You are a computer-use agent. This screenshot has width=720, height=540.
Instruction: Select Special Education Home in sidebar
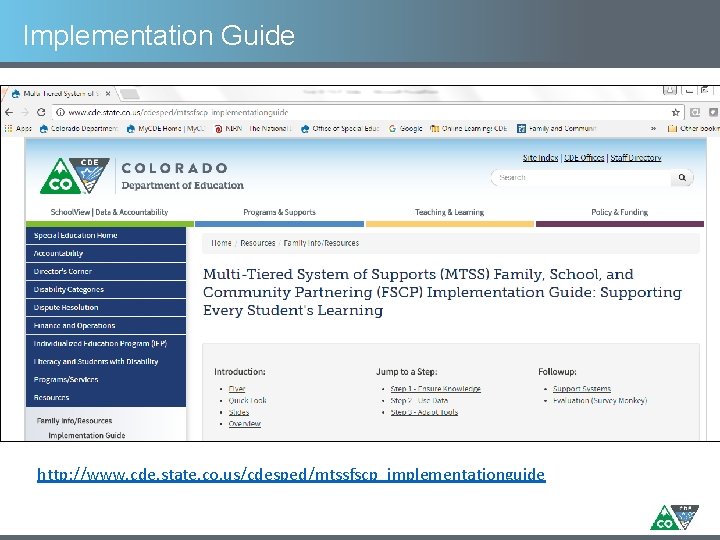(x=106, y=235)
